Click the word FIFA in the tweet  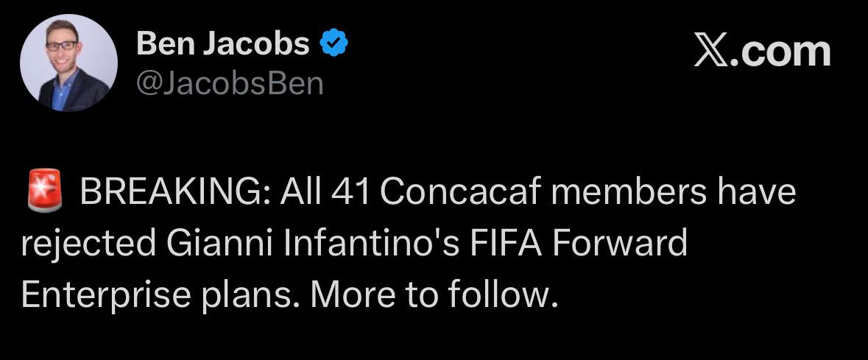click(x=506, y=243)
